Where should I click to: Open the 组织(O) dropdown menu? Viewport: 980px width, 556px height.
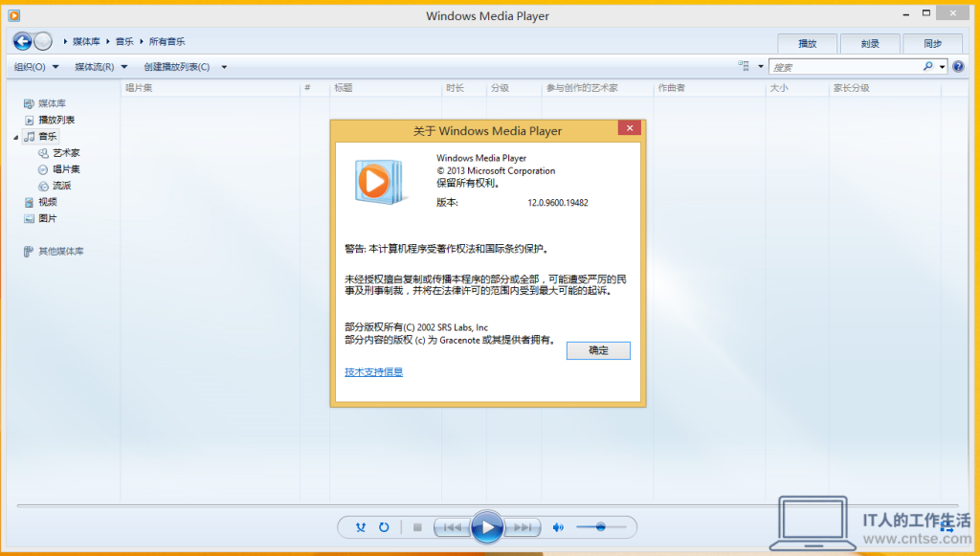tap(36, 67)
